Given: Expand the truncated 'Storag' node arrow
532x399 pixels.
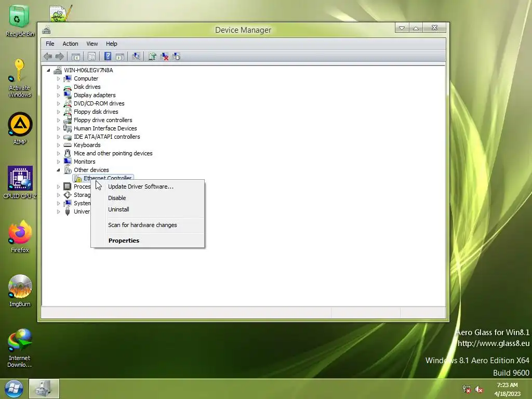Looking at the screenshot, I should (58, 195).
